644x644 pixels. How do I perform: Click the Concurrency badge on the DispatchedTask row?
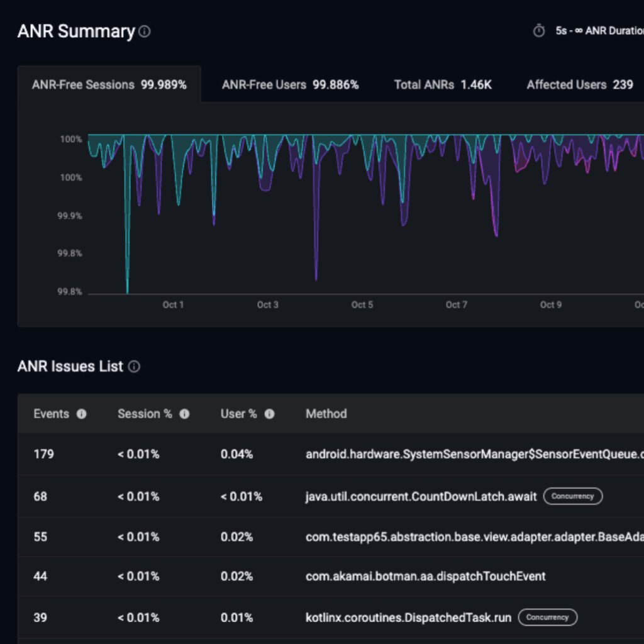pyautogui.click(x=548, y=617)
